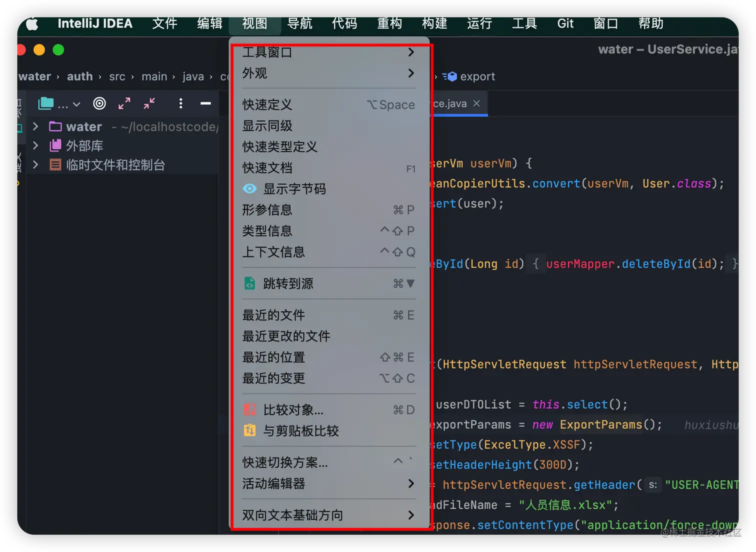Open the 帮助 menu
756x552 pixels.
click(651, 24)
